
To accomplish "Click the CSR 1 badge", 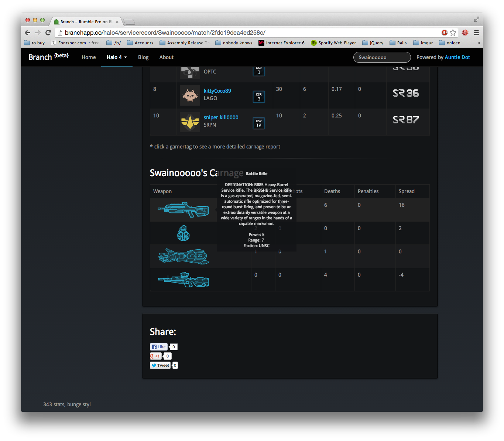I will (259, 71).
